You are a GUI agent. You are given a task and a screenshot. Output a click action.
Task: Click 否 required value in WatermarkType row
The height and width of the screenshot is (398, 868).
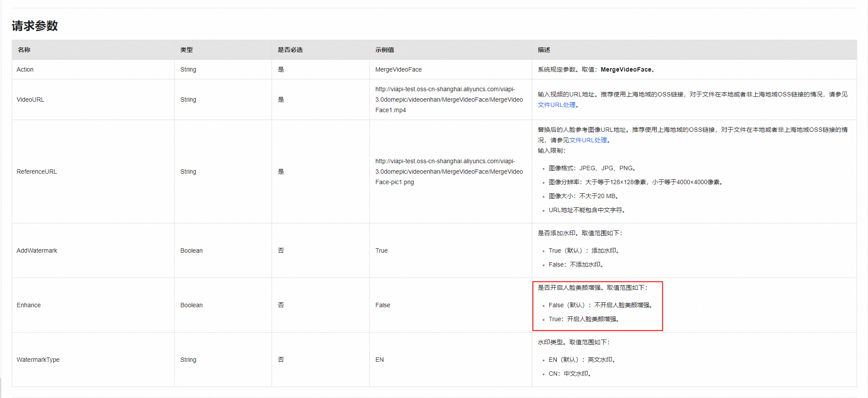(x=281, y=360)
